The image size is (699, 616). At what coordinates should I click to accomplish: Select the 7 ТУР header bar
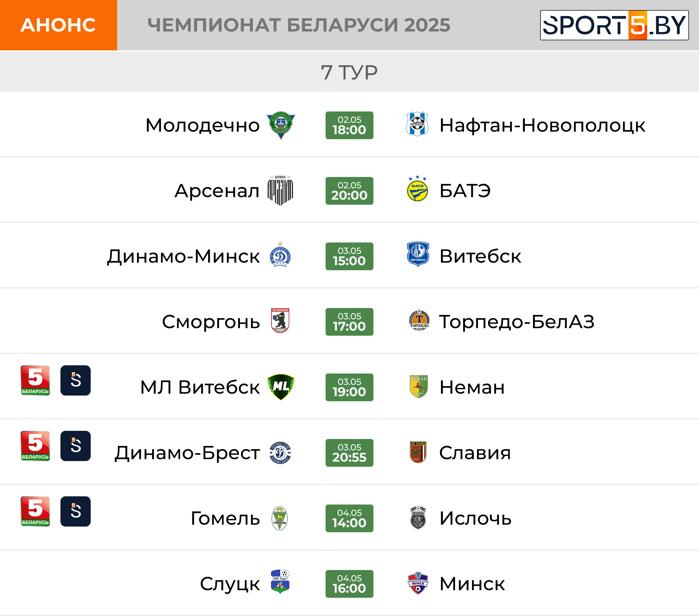point(349,72)
